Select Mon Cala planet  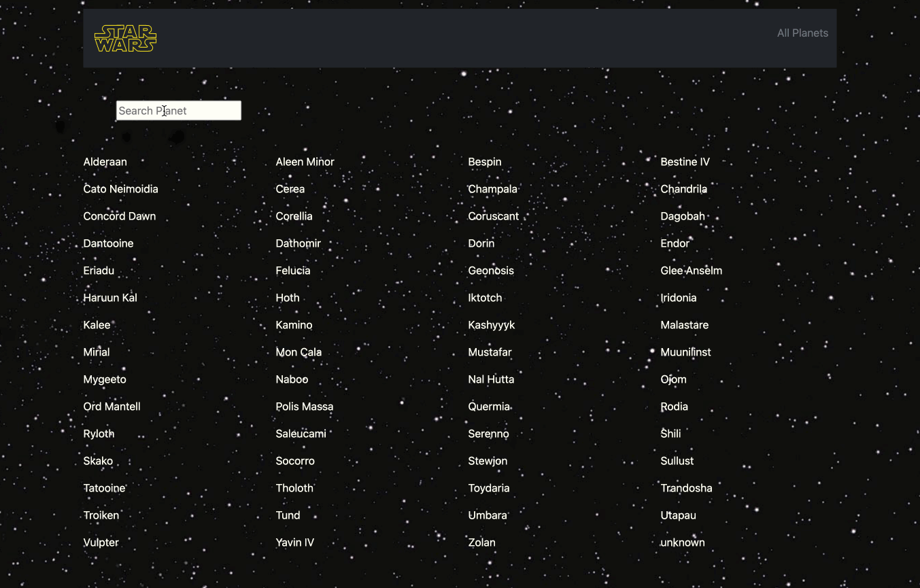(299, 352)
